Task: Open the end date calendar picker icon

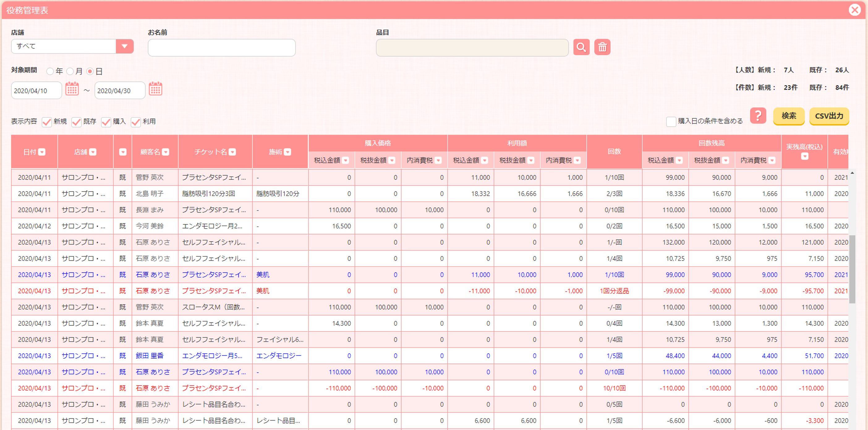Action: point(155,89)
